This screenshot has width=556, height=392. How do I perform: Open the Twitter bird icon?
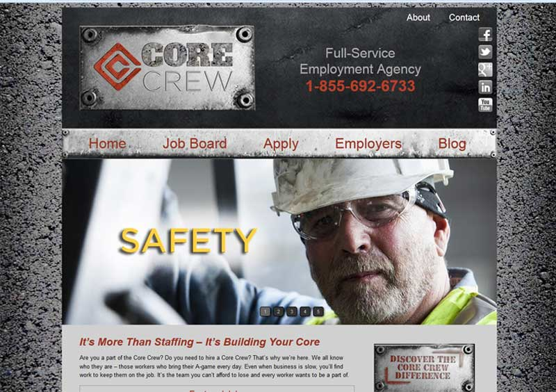[485, 52]
